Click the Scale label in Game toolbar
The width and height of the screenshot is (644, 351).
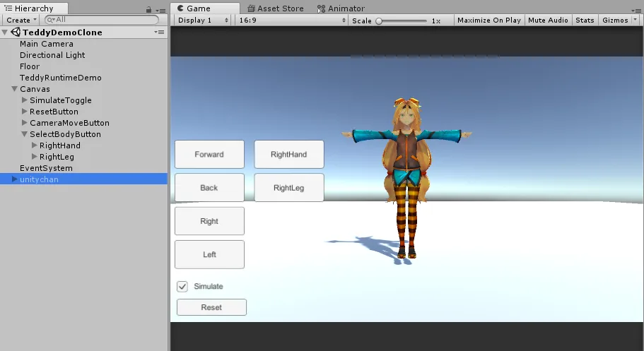[361, 20]
